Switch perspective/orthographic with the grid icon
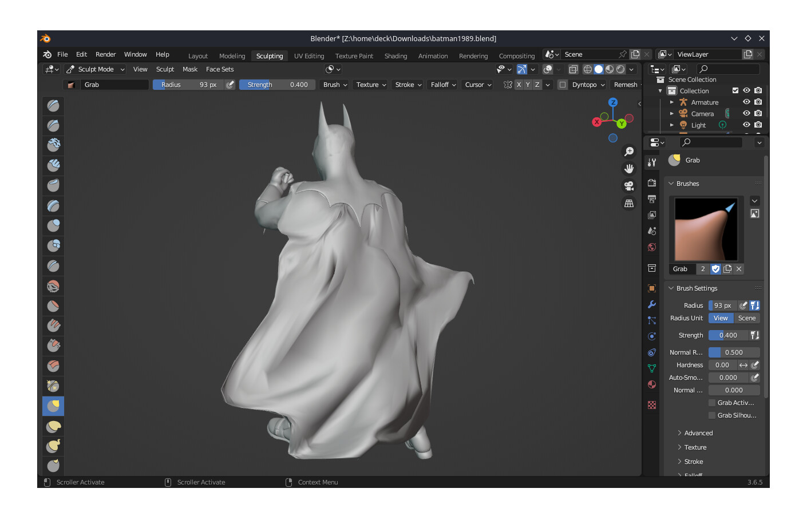 (x=629, y=203)
